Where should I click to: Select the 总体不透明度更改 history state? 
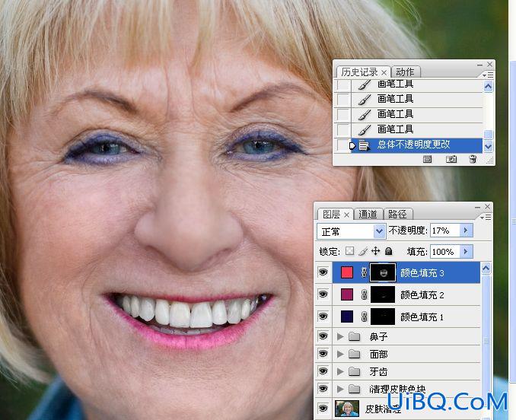[416, 145]
